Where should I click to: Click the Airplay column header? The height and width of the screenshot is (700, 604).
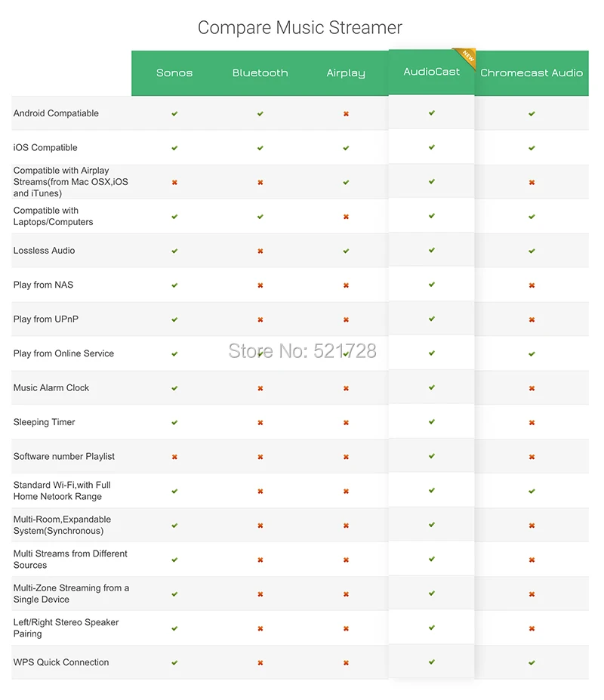[x=346, y=72]
